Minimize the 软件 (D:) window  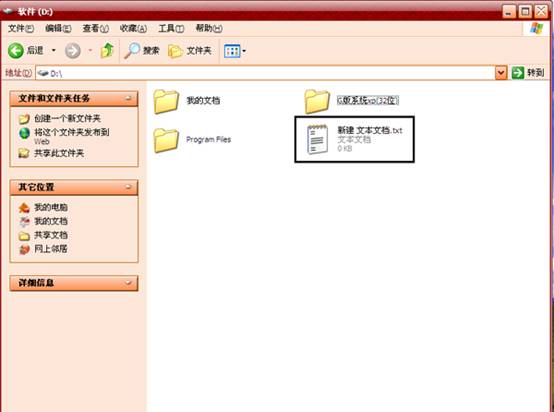(508, 12)
